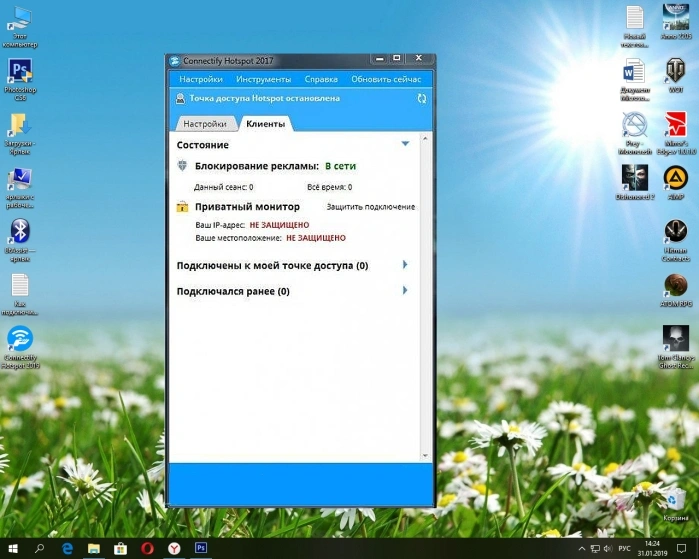Click the Connectify logo in title bar
Viewport: 699px width, 559px height.
pyautogui.click(x=174, y=61)
